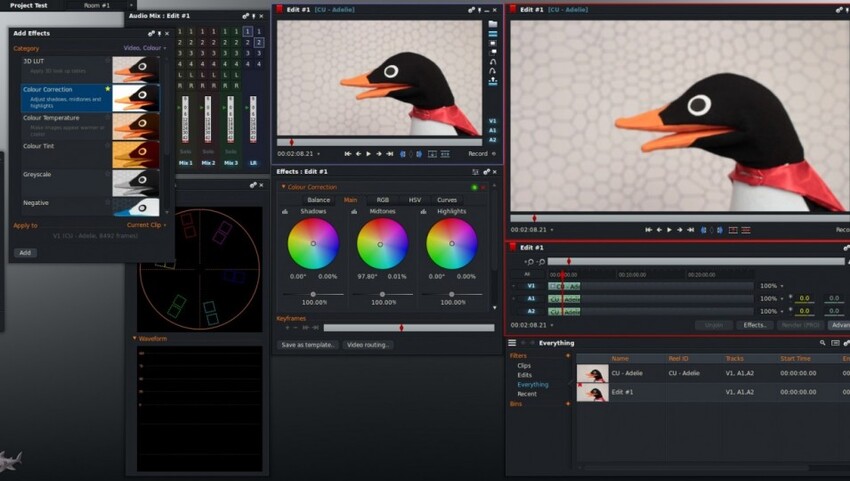Click Record in small viewer
Image resolution: width=850 pixels, height=481 pixels.
(478, 154)
